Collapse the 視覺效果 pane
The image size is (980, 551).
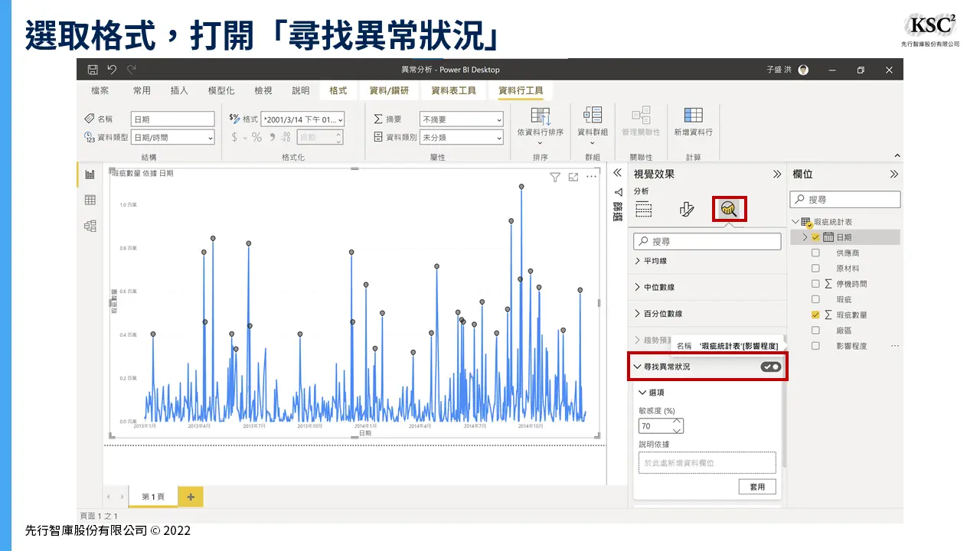(776, 174)
